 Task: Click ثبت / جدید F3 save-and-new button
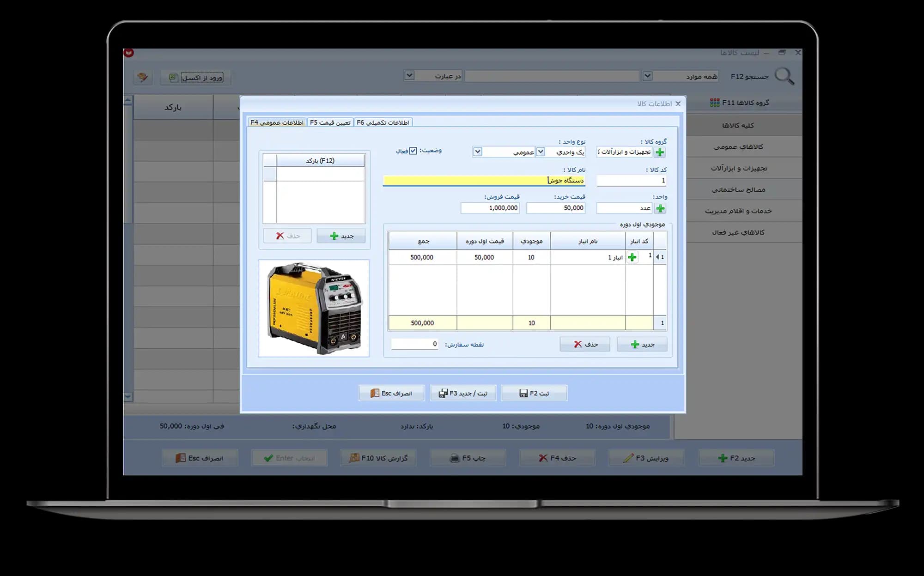click(463, 393)
